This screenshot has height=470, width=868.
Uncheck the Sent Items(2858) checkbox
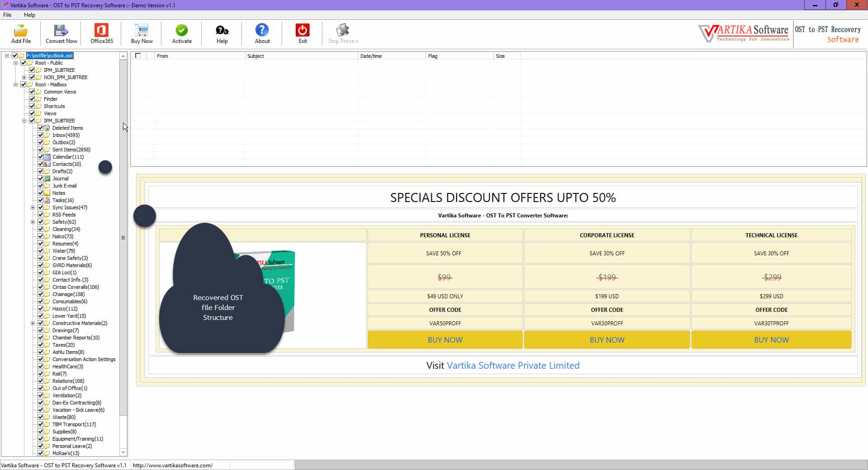tap(40, 150)
